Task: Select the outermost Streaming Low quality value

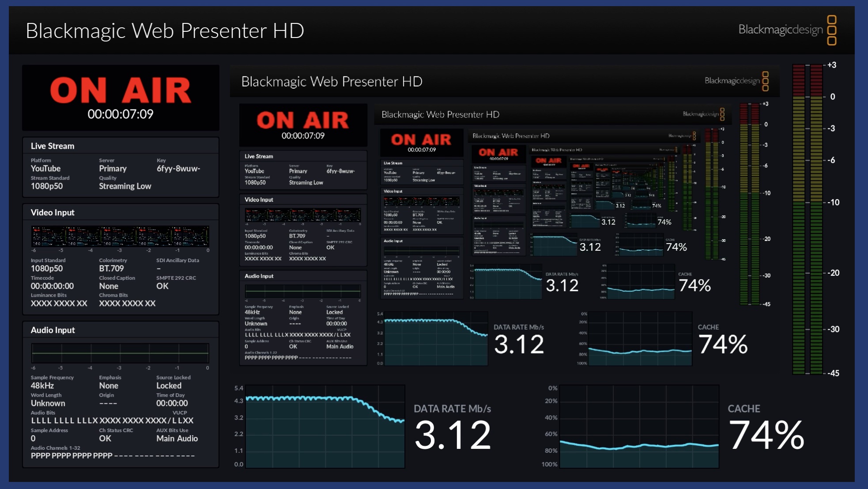Action: click(x=125, y=186)
